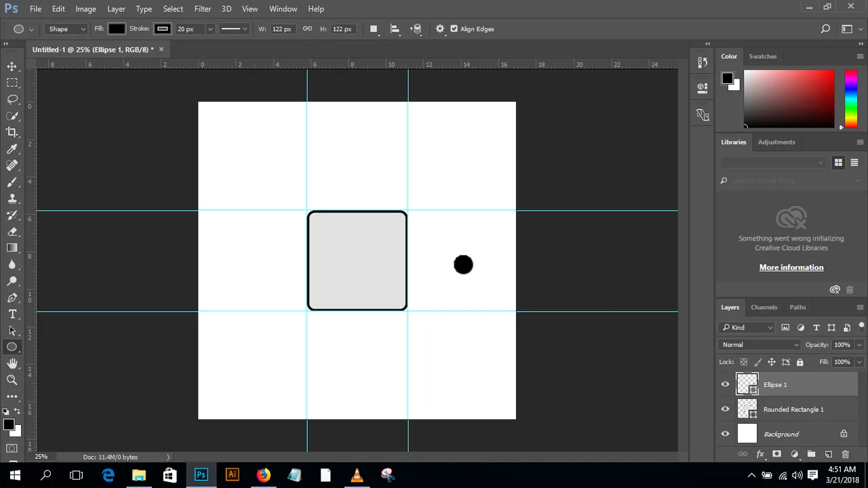Expand the Opacity slider dropdown
868x488 pixels.
[x=859, y=344]
